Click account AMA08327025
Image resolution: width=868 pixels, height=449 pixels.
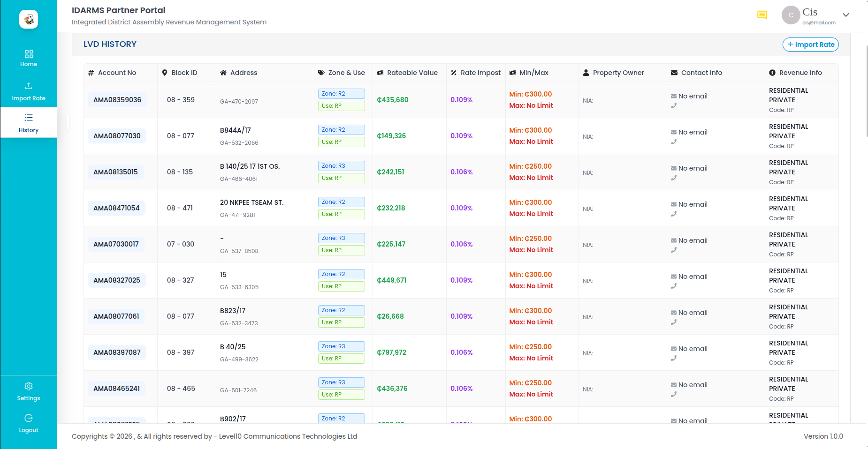click(x=117, y=280)
